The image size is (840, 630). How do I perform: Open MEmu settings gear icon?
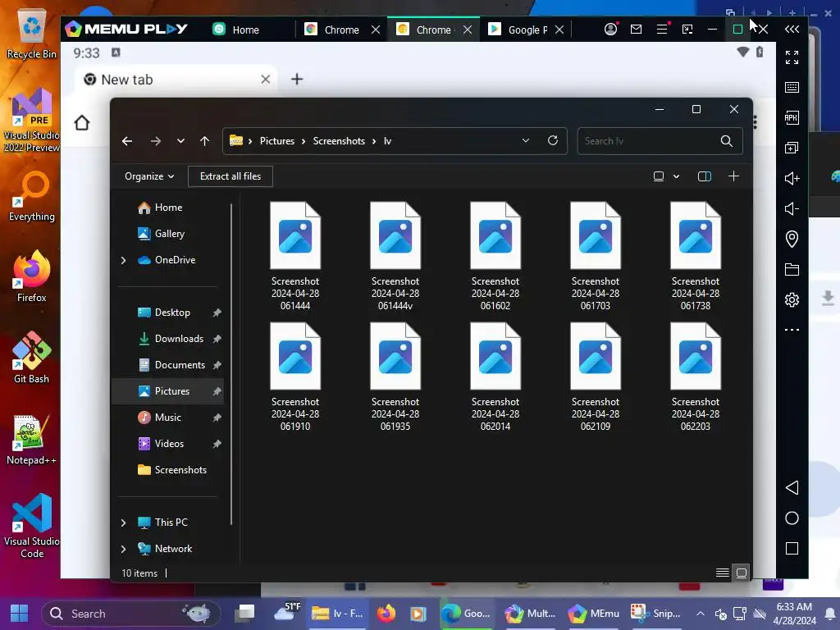[x=792, y=299]
